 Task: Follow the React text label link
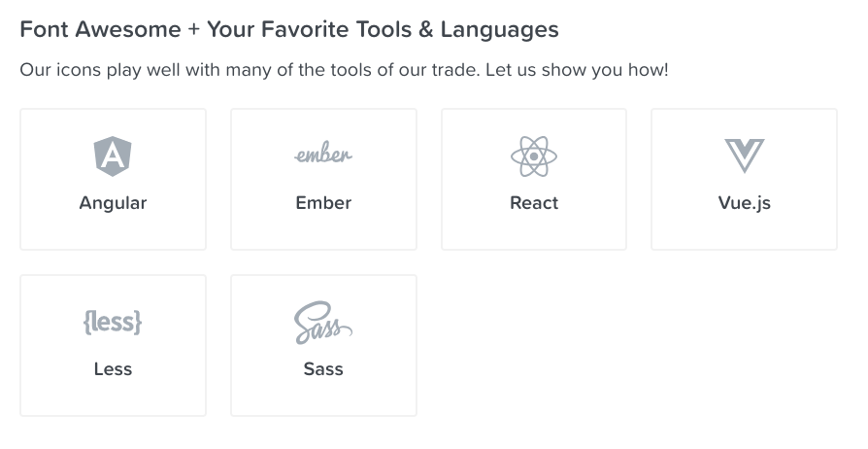coord(534,203)
